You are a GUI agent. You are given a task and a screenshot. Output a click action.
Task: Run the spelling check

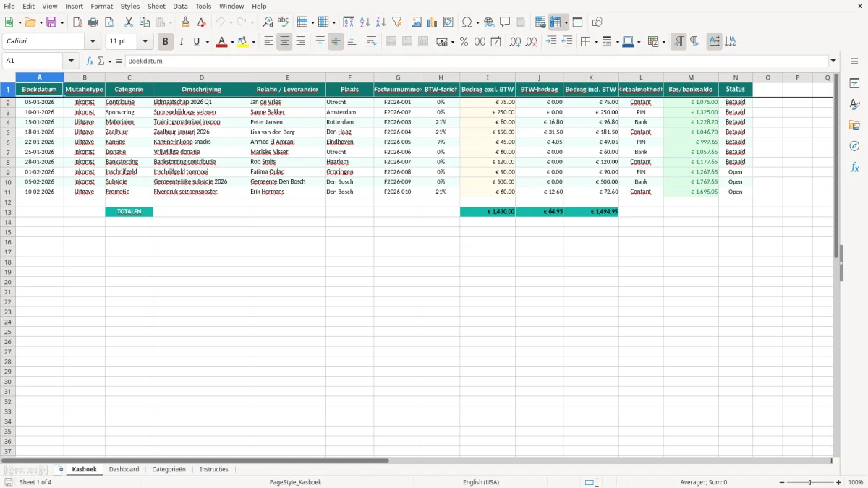click(284, 22)
